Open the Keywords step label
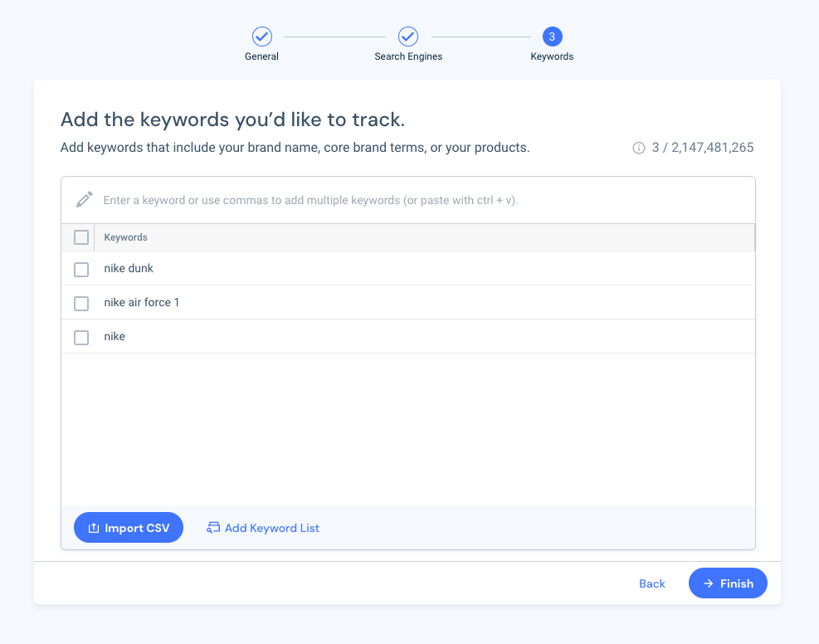819x644 pixels. pyautogui.click(x=552, y=56)
